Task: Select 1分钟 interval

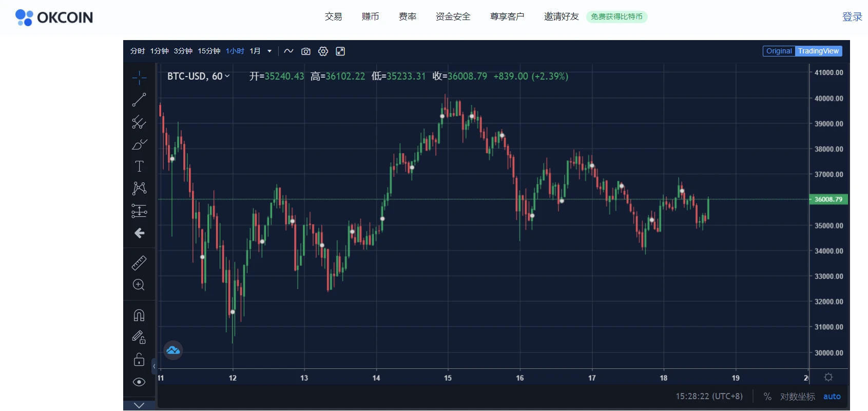Action: tap(159, 51)
